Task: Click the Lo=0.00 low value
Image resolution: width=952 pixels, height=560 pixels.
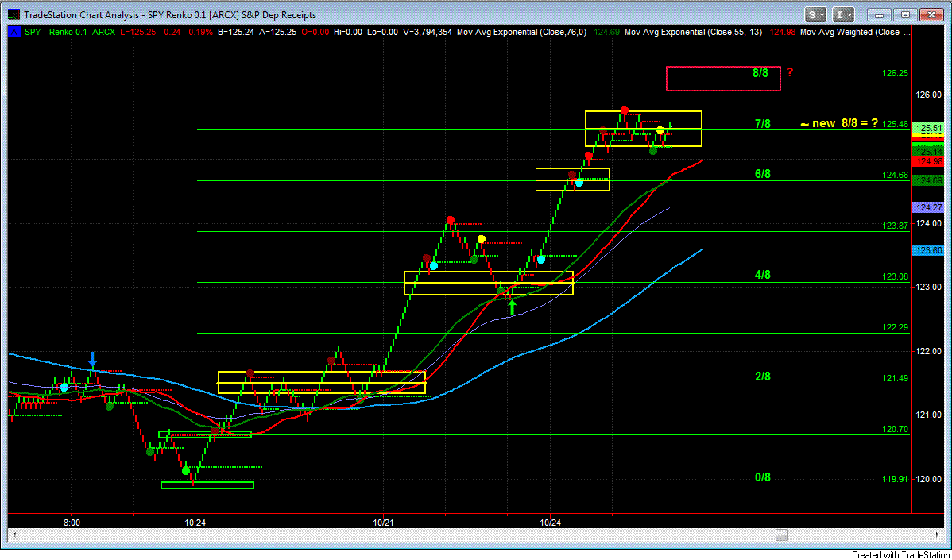Action: coord(384,32)
